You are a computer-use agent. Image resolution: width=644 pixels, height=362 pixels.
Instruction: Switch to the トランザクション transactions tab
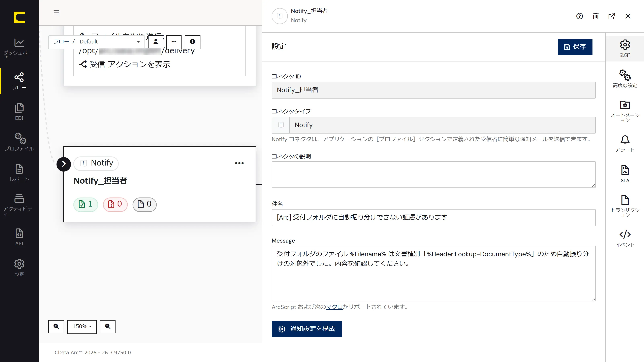[625, 206]
